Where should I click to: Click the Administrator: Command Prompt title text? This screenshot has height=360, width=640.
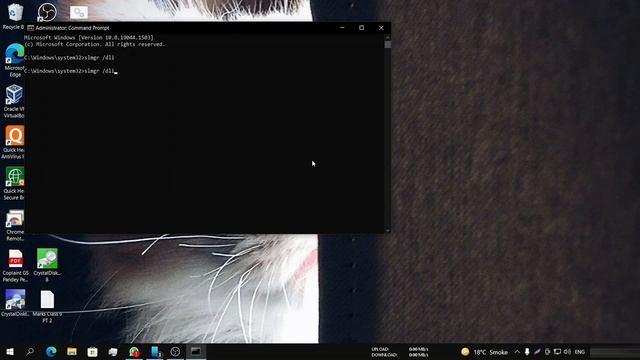pyautogui.click(x=72, y=28)
